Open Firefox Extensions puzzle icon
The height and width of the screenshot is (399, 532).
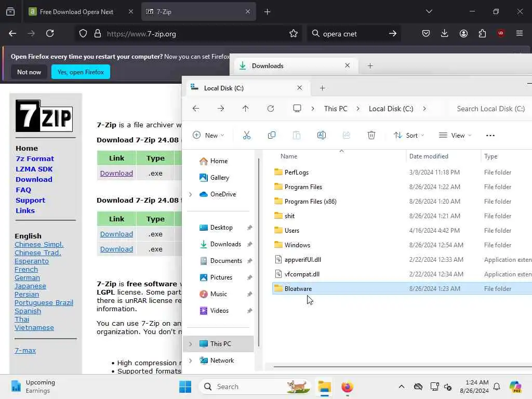(482, 33)
